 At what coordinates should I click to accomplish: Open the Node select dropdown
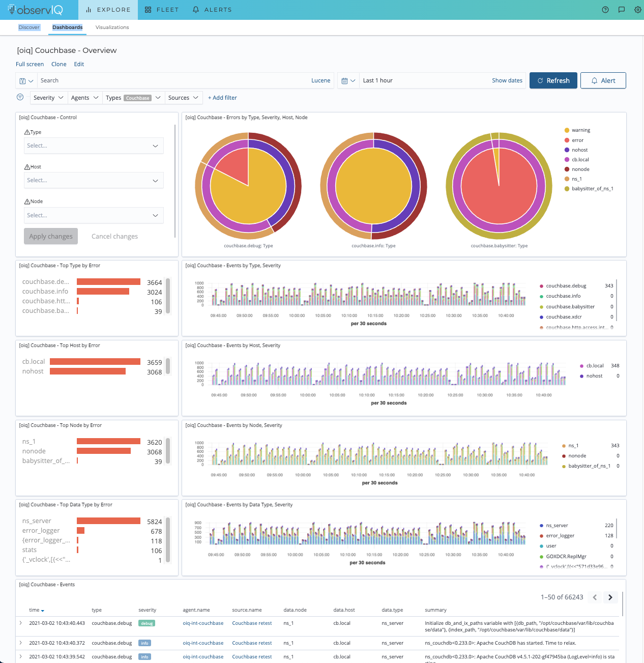pyautogui.click(x=94, y=215)
